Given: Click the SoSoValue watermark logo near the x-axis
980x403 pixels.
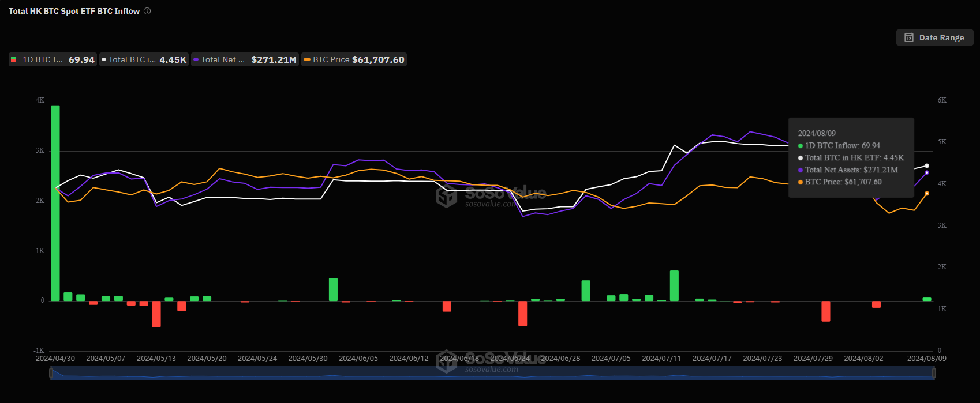Looking at the screenshot, I should [446, 362].
